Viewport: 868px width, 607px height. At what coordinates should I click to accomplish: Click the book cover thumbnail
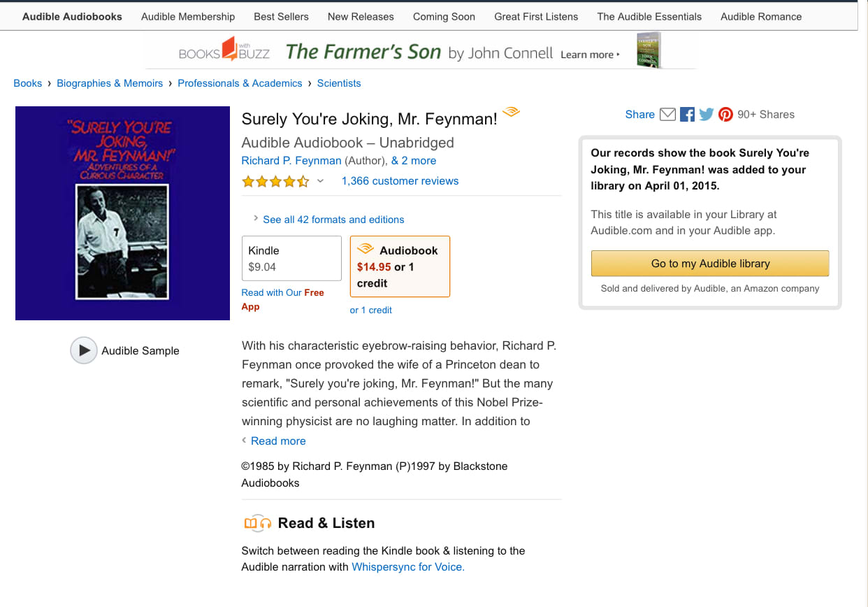tap(122, 213)
